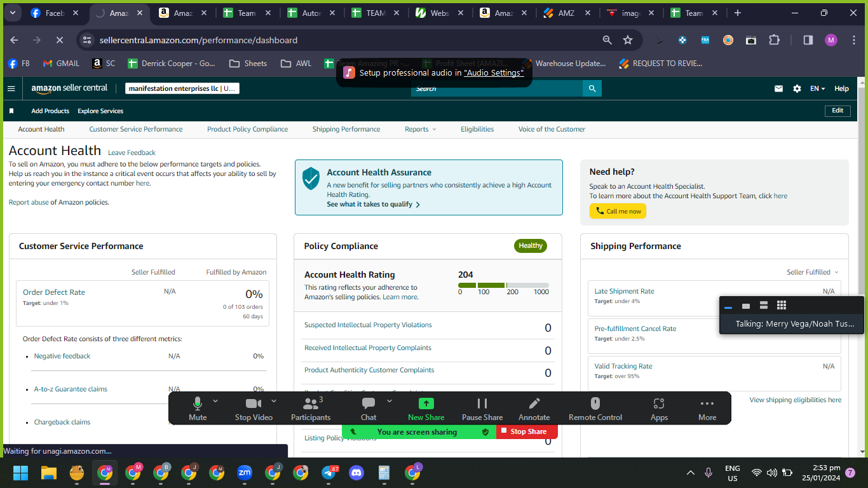This screenshot has height=488, width=868.
Task: Stop loading the page
Action: pyautogui.click(x=59, y=40)
